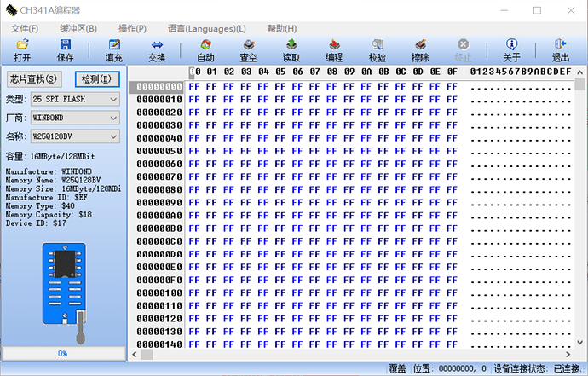Image resolution: width=588 pixels, height=376 pixels.
Task: Click the 0% progress bar
Action: tap(64, 354)
